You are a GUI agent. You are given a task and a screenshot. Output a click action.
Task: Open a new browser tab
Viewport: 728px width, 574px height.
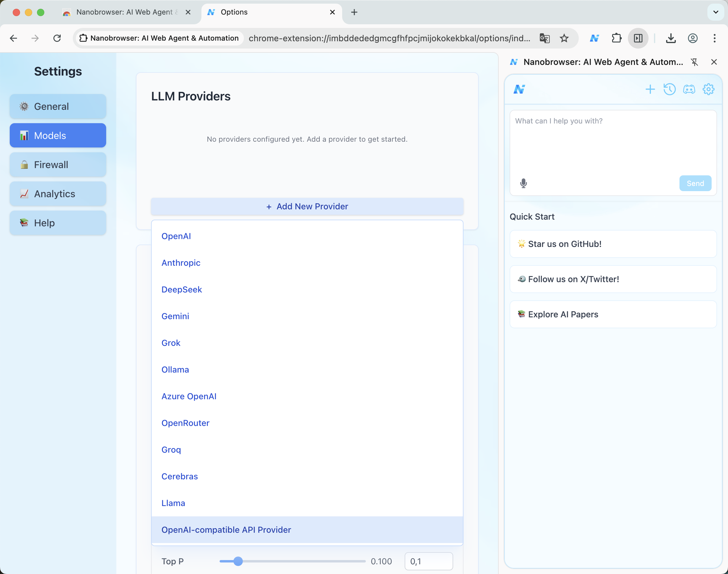tap(354, 12)
